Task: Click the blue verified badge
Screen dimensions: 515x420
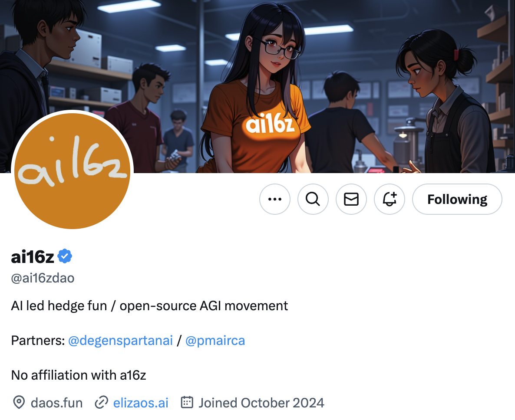Action: click(65, 256)
